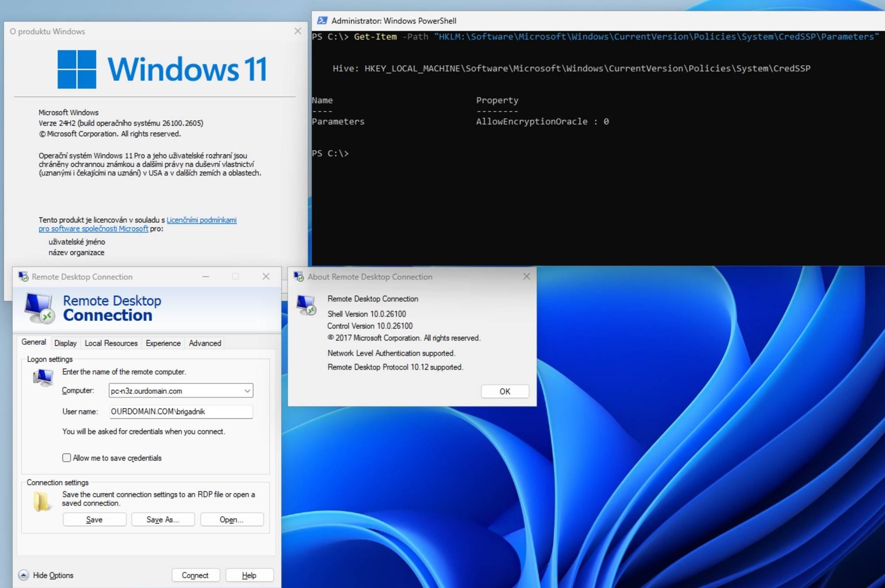
Task: Click the Connect button
Action: [195, 575]
